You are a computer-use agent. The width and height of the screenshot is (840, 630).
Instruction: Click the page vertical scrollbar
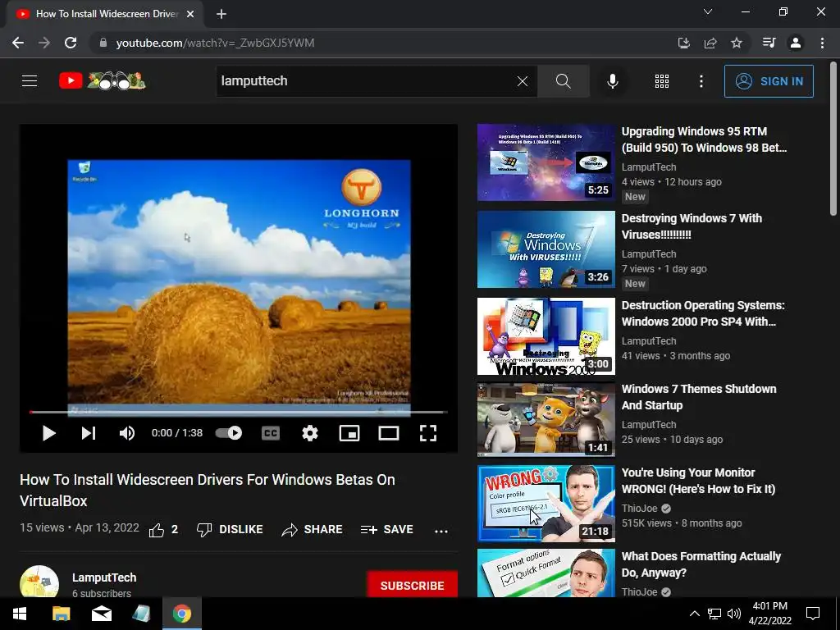coord(833,139)
